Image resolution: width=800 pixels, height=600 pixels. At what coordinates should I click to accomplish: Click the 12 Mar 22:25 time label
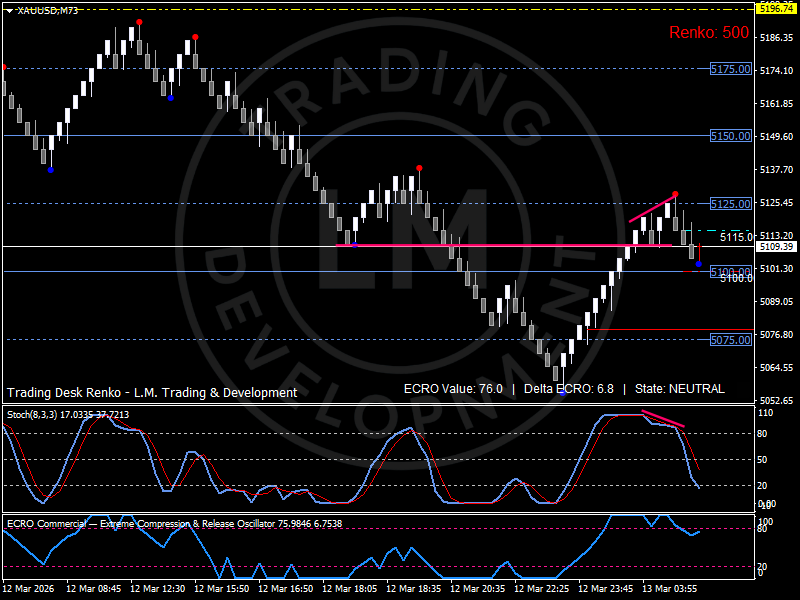click(542, 588)
